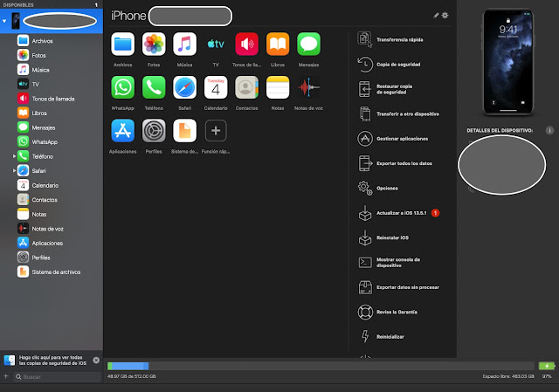Screen dimensions: 559x392
Task: Open the Música icon in the main grid
Action: [x=184, y=45]
